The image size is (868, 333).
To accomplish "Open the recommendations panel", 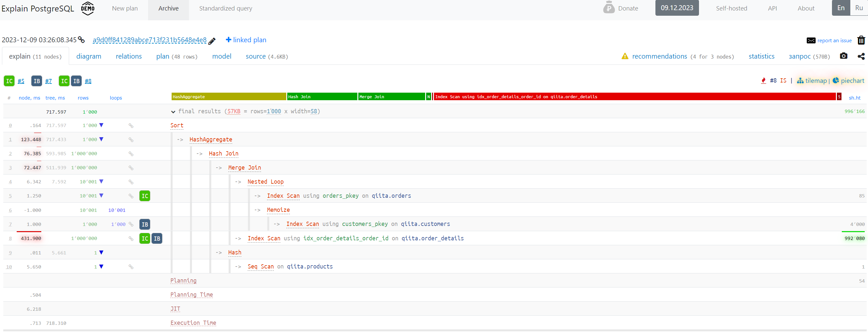I will 659,56.
